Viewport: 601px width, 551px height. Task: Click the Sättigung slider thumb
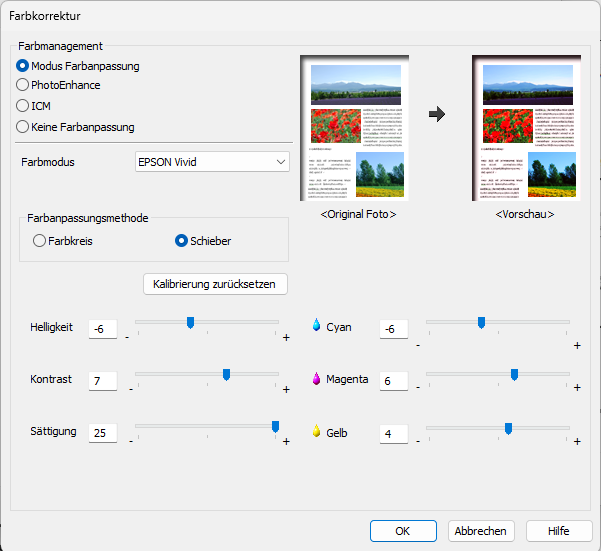275,427
